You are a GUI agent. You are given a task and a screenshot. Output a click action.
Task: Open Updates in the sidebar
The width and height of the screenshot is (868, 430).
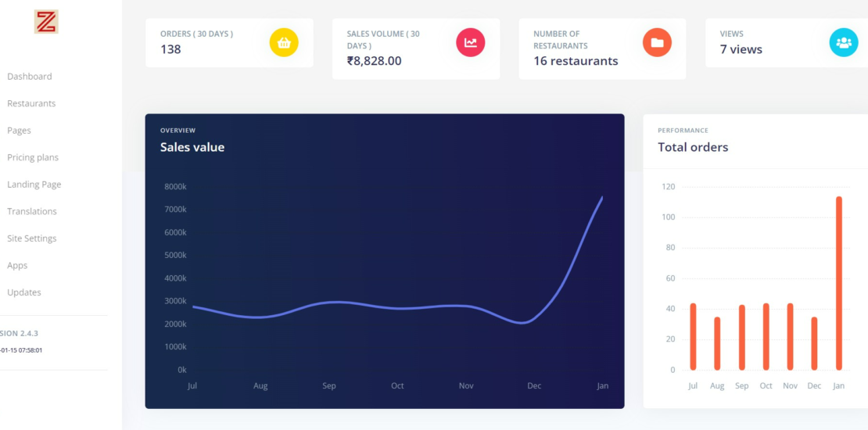[x=24, y=292]
